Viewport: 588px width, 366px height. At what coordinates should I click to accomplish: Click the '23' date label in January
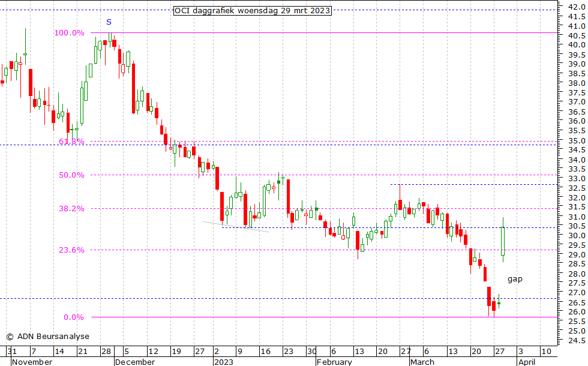(289, 352)
